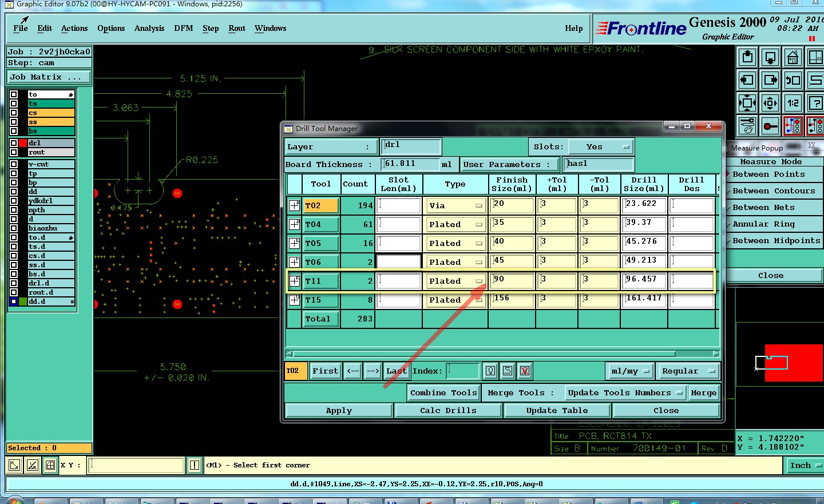Open the Slots Yes dropdown

click(x=600, y=147)
